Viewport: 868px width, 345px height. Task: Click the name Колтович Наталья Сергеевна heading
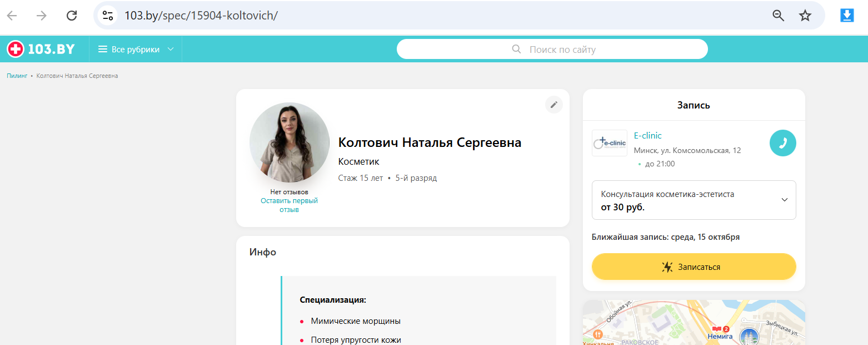point(430,142)
